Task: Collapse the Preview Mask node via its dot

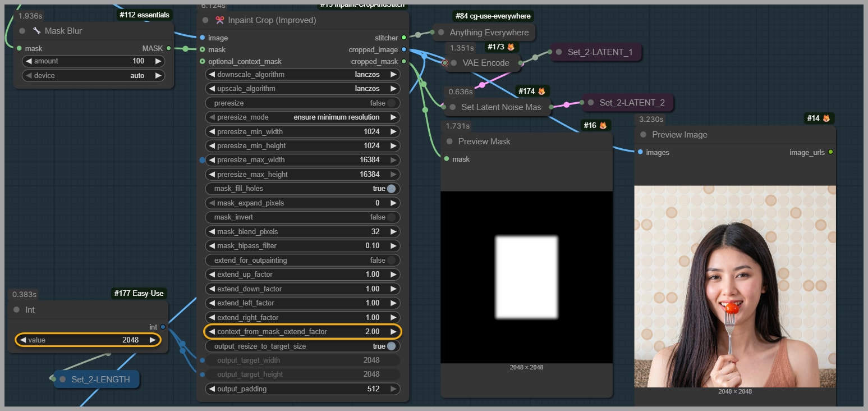Action: [449, 141]
